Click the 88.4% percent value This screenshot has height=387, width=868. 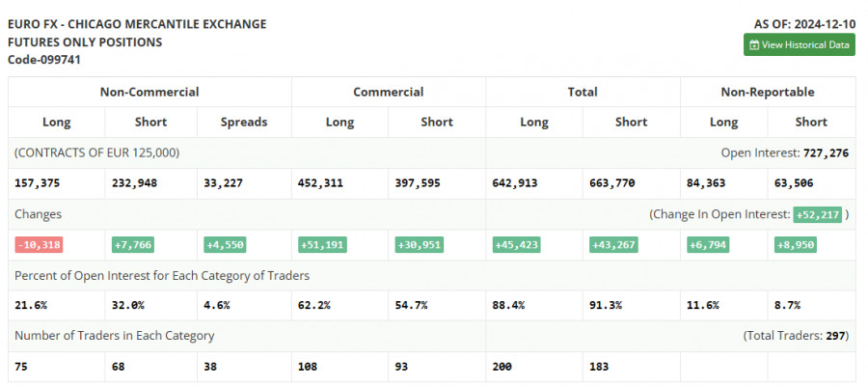click(x=508, y=305)
